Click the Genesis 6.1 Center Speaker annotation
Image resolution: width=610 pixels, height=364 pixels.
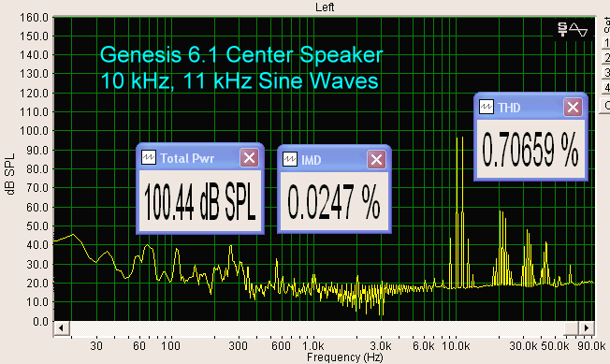point(241,54)
